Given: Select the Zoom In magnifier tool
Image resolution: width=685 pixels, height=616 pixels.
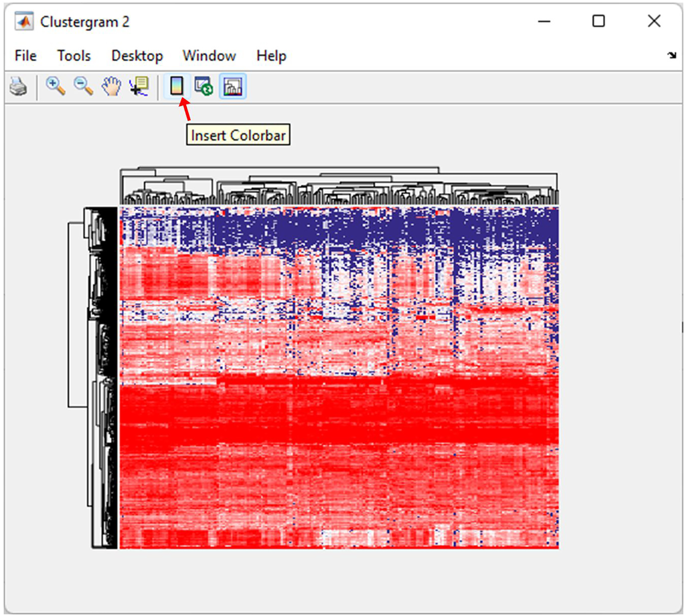Looking at the screenshot, I should (x=55, y=86).
